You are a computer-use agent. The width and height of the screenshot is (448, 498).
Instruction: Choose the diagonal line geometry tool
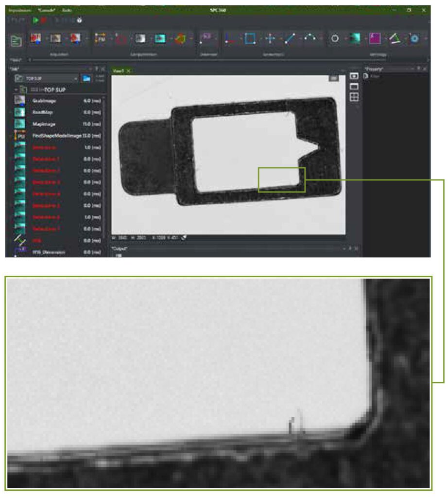pyautogui.click(x=290, y=39)
